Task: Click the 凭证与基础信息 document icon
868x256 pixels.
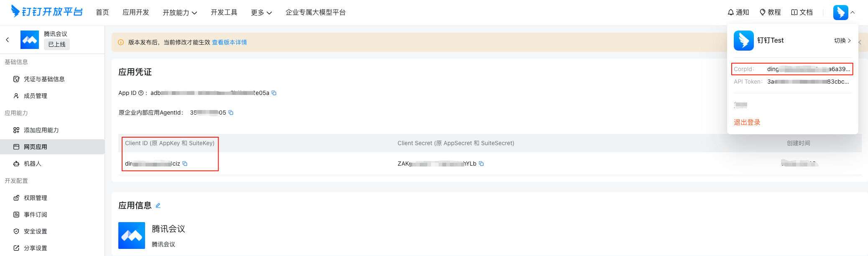Action: 16,79
